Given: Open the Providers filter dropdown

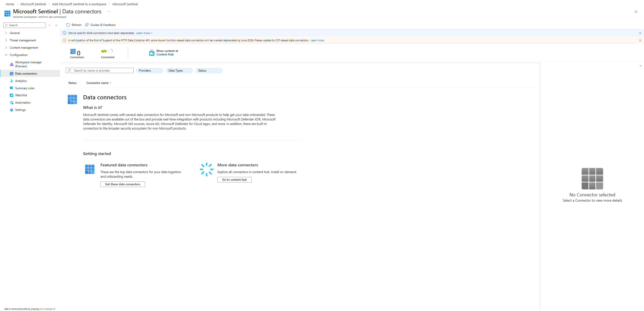Looking at the screenshot, I should [149, 71].
